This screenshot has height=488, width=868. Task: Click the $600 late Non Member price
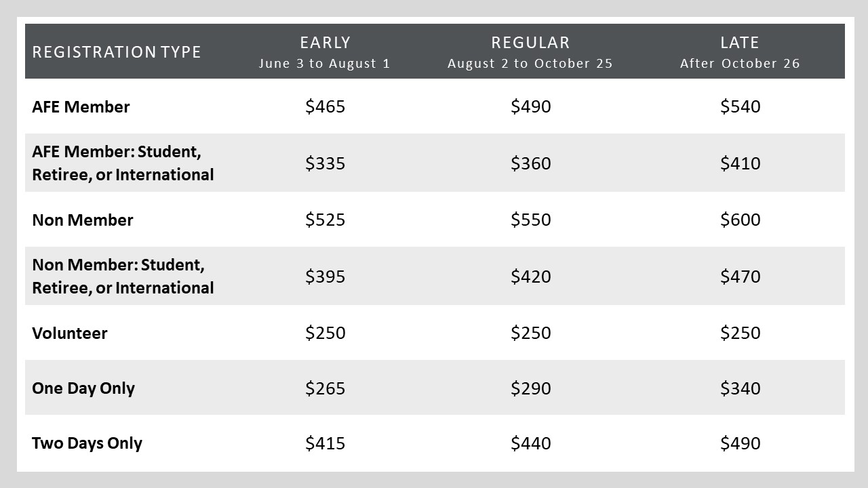[x=741, y=220]
